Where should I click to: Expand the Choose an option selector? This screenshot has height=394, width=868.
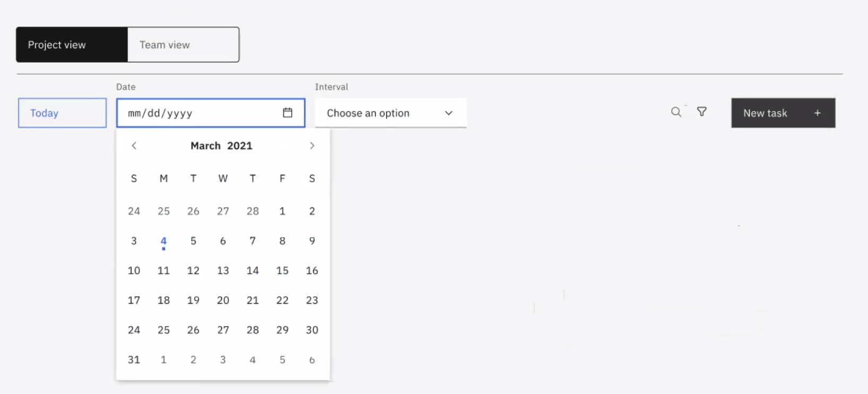click(390, 113)
